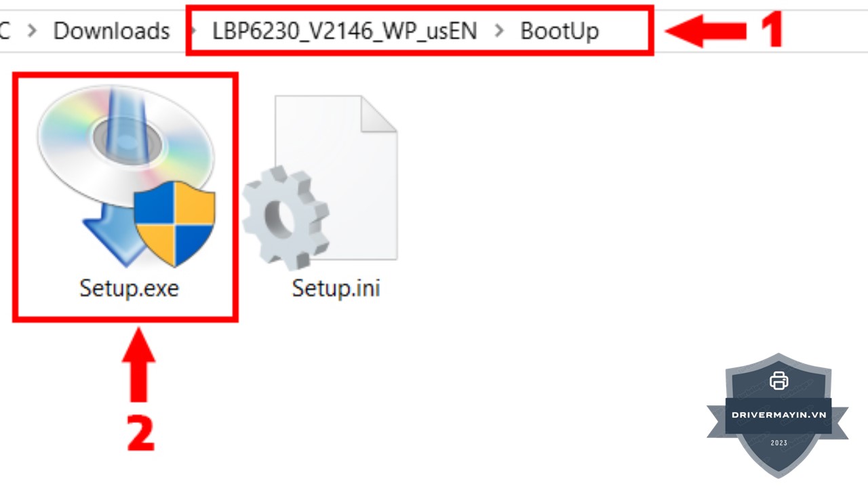
Task: Click the red number 1 annotation
Action: click(770, 30)
